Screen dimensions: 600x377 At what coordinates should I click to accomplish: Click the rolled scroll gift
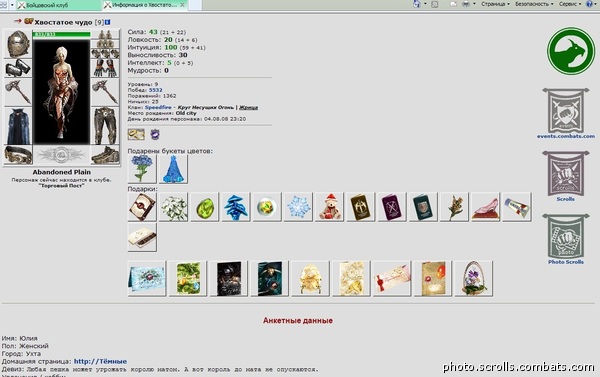(517, 207)
